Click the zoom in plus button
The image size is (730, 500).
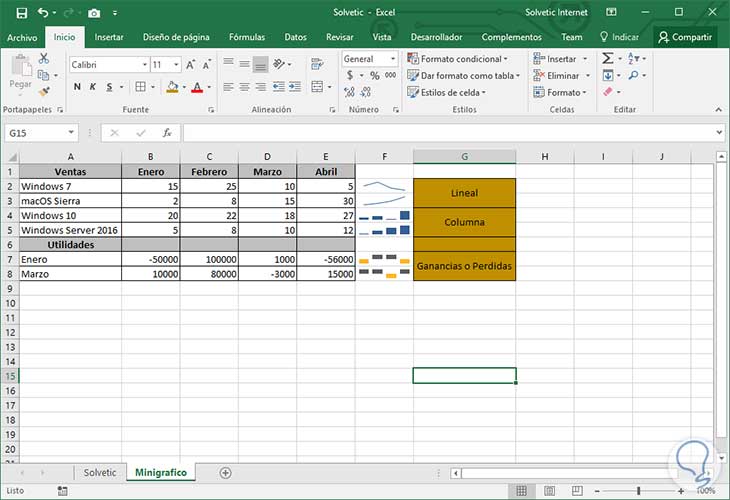point(681,491)
